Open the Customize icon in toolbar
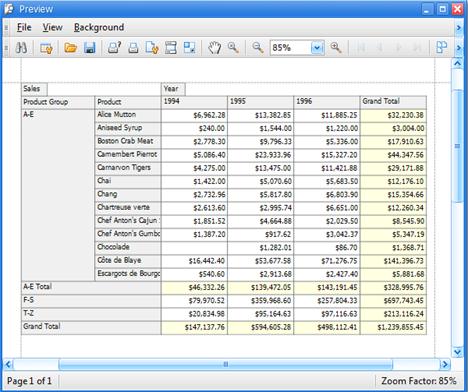The height and width of the screenshot is (392, 468). pyautogui.click(x=46, y=48)
